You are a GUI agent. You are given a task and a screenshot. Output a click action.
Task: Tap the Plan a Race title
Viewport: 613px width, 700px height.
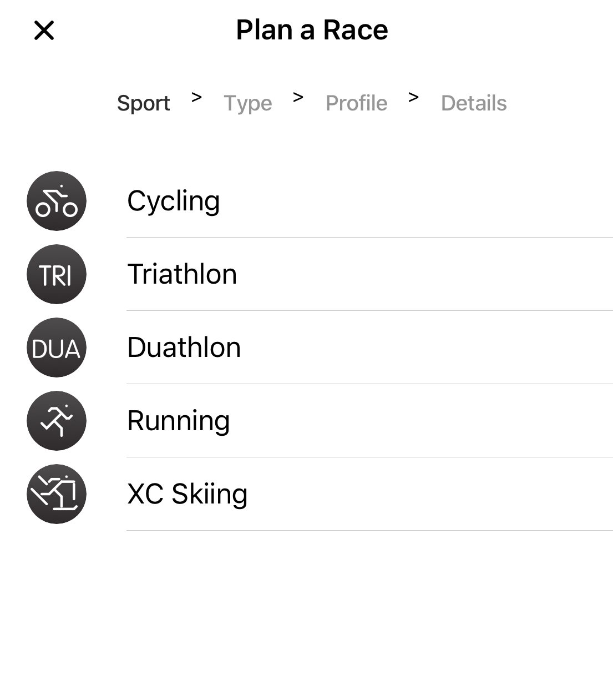[x=312, y=30]
